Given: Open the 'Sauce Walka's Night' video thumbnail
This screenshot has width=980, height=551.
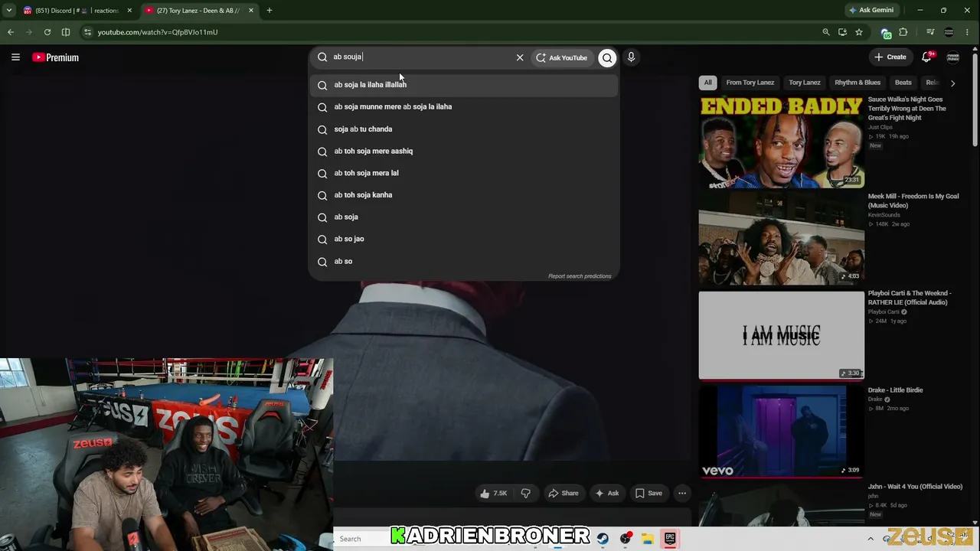Looking at the screenshot, I should (x=781, y=141).
